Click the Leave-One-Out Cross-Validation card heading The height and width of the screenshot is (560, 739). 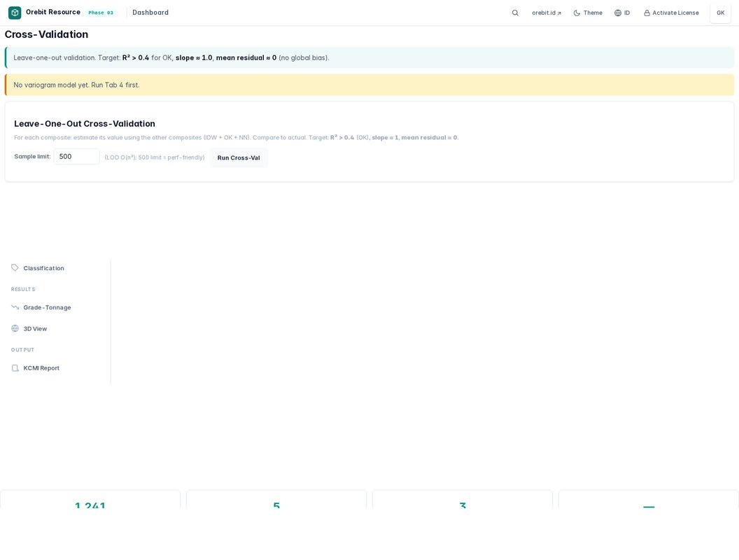[x=85, y=123]
